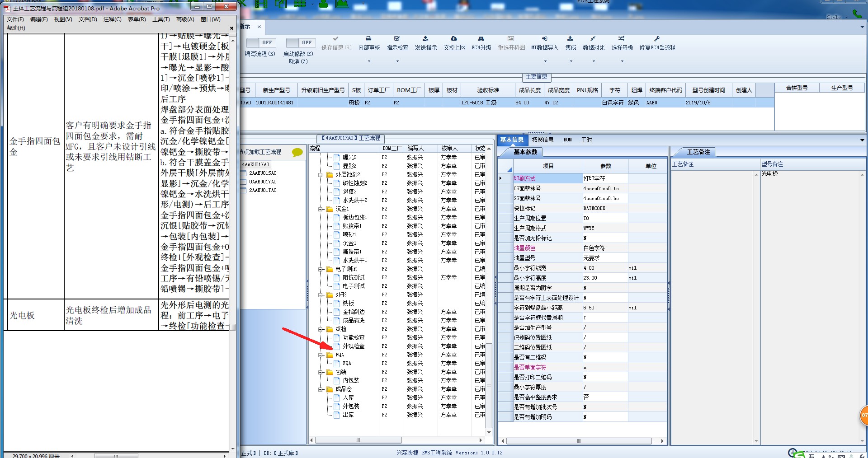Click the 文控上网 cloud icon
This screenshot has width=868, height=458.
[x=454, y=39]
